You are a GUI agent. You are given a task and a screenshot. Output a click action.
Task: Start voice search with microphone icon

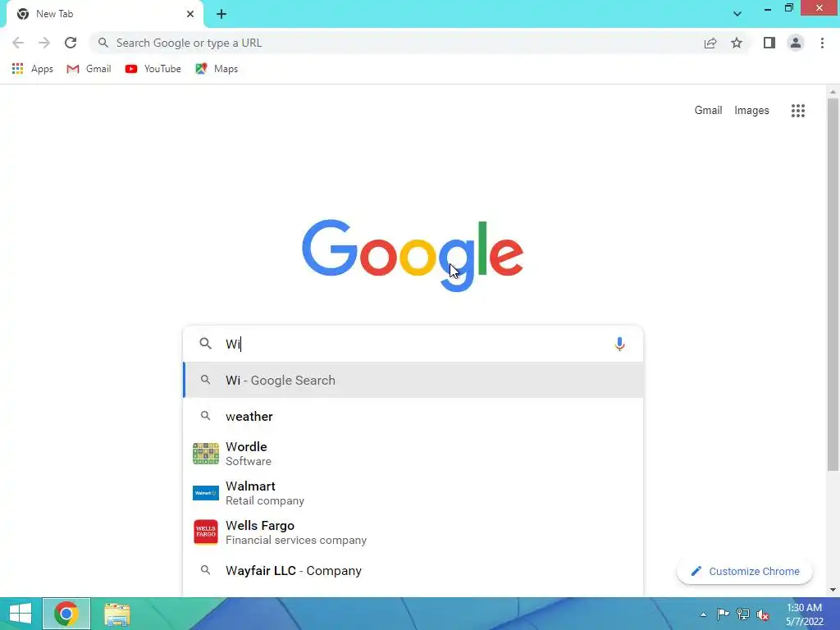(619, 344)
